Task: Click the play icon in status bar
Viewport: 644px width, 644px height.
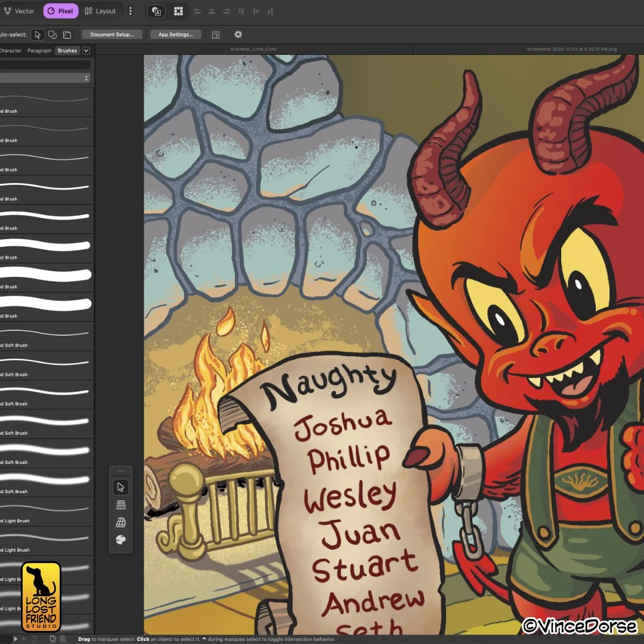Action: [x=16, y=639]
